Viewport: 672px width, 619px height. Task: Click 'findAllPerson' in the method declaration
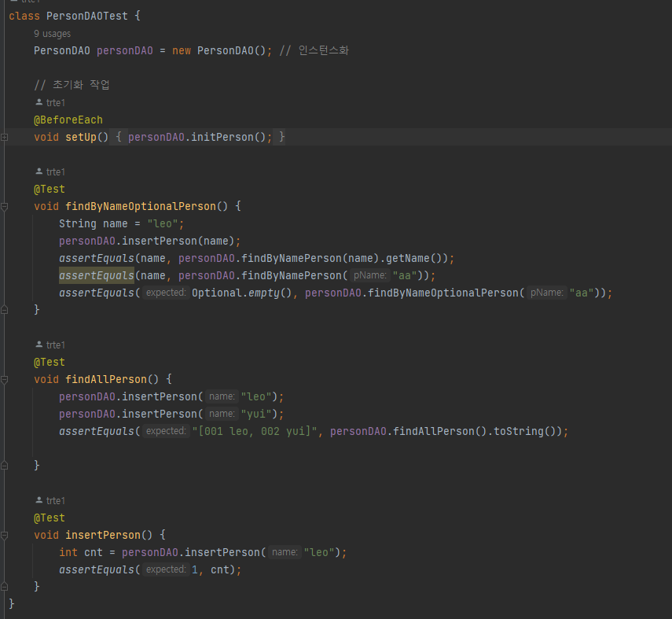(x=106, y=380)
